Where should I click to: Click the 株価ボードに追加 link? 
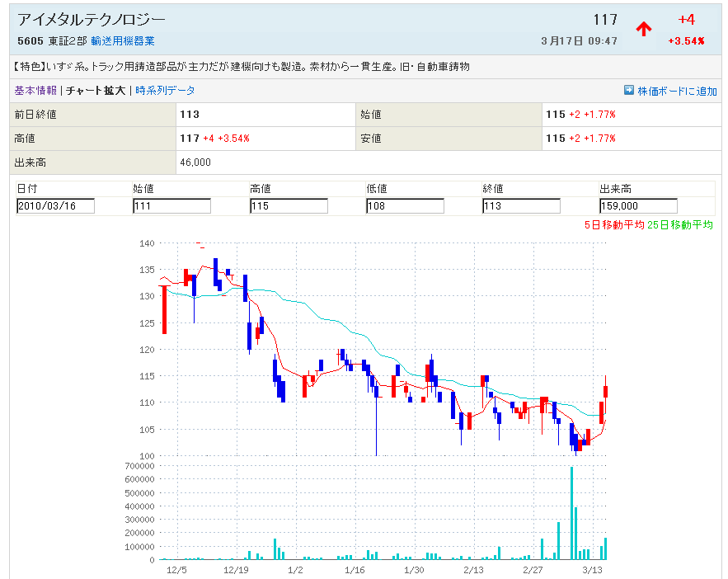click(x=678, y=91)
